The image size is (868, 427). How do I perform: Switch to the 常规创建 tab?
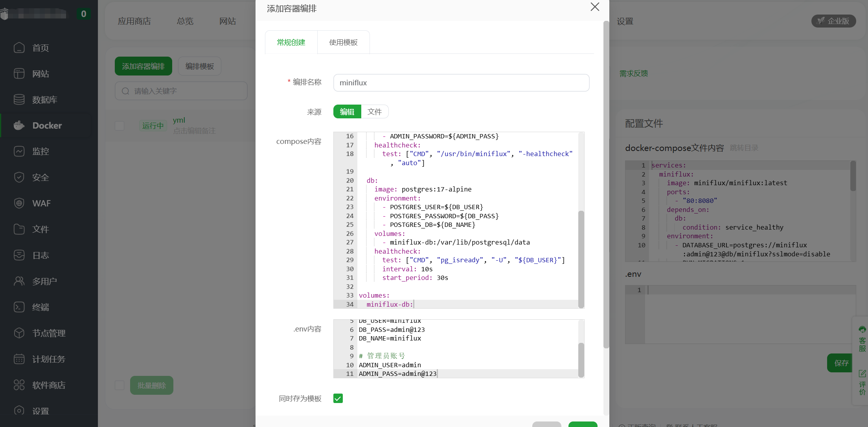291,42
